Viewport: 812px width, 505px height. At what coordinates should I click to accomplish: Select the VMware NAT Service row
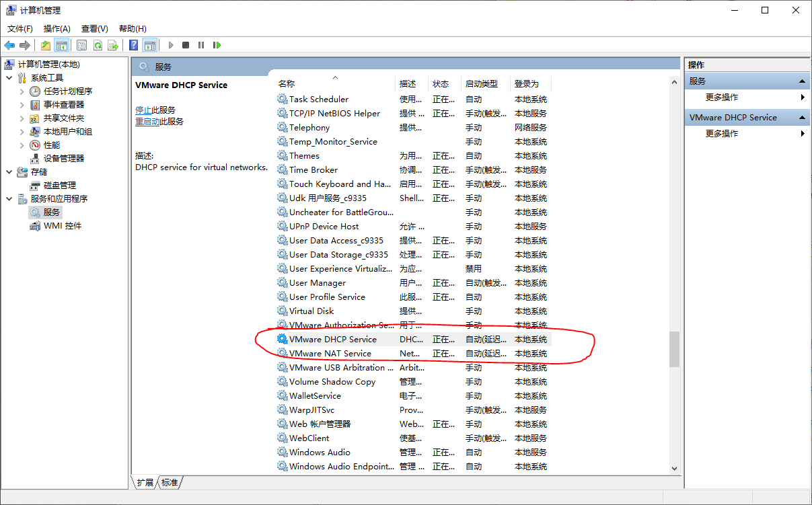(328, 353)
